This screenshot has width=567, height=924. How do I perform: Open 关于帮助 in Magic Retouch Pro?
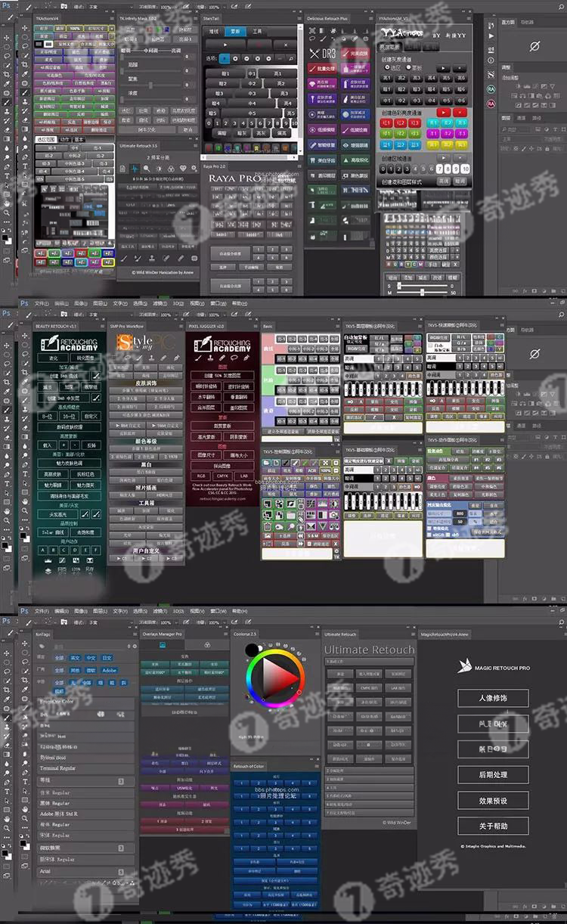[493, 826]
